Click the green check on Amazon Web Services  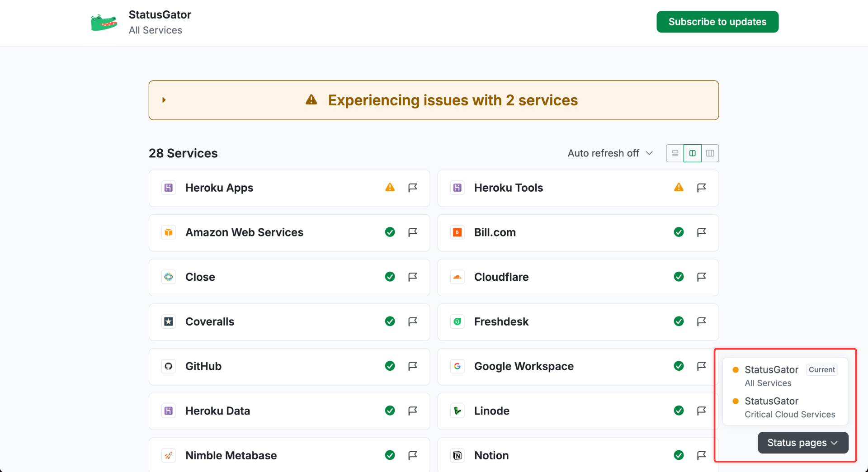pyautogui.click(x=390, y=232)
